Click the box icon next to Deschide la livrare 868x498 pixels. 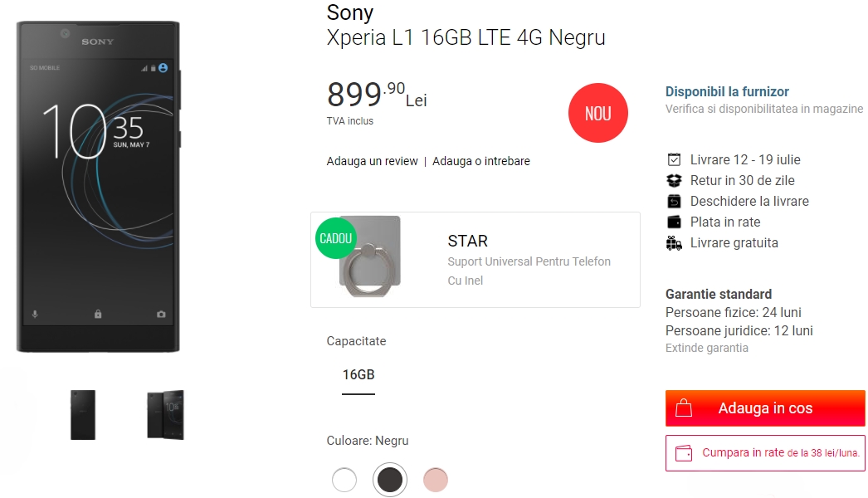tap(675, 200)
